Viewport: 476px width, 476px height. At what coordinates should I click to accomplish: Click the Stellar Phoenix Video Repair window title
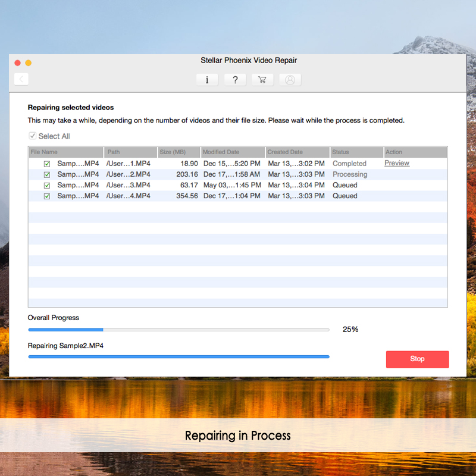coord(249,61)
